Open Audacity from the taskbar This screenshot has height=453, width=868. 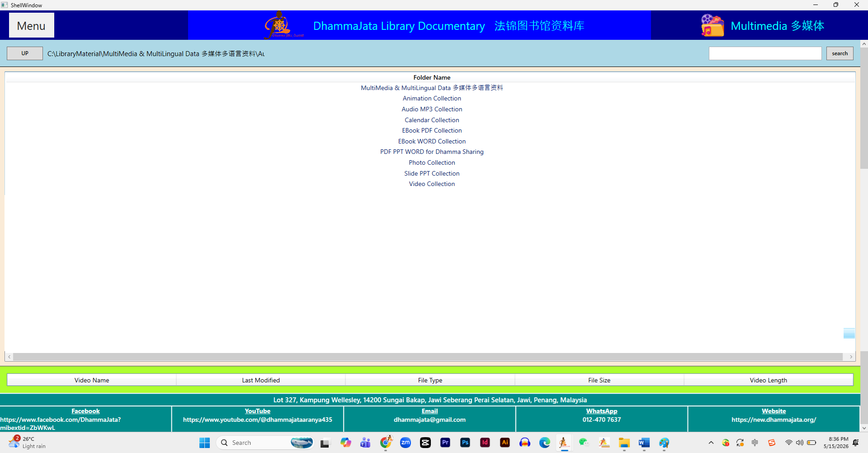[525, 443]
